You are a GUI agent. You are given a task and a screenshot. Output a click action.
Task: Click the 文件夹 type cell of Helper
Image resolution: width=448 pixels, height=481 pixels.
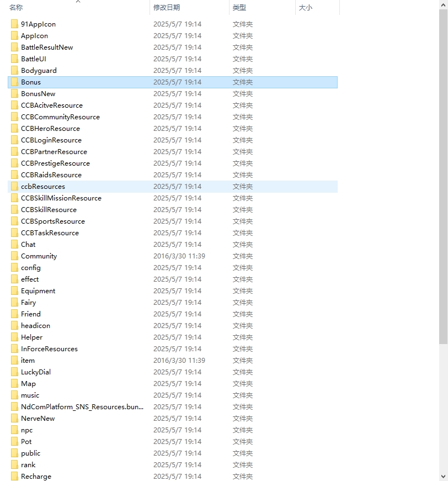coord(242,337)
